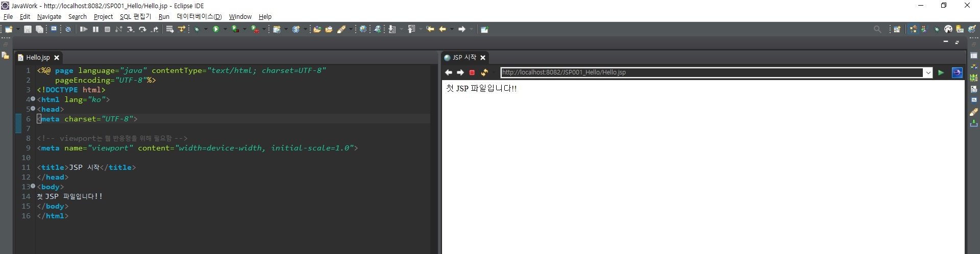Collapse the head tag fold on line 5
980x254 pixels.
click(33, 109)
